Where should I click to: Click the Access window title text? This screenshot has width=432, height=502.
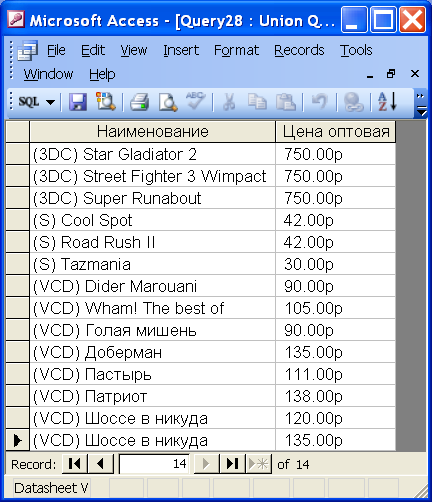(x=182, y=21)
